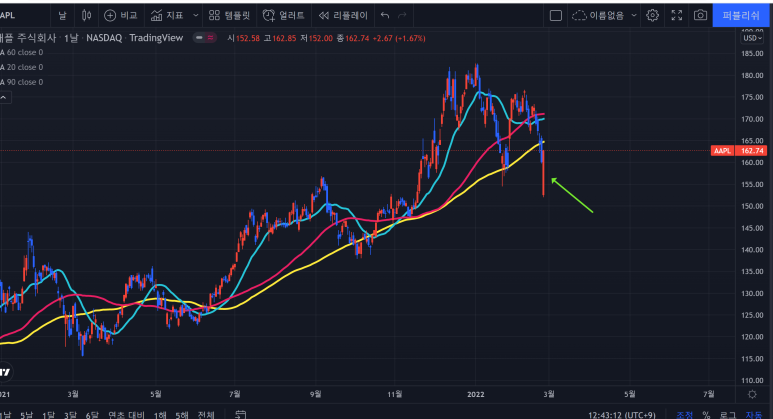Click the 185.00 price axis label

coord(752,53)
